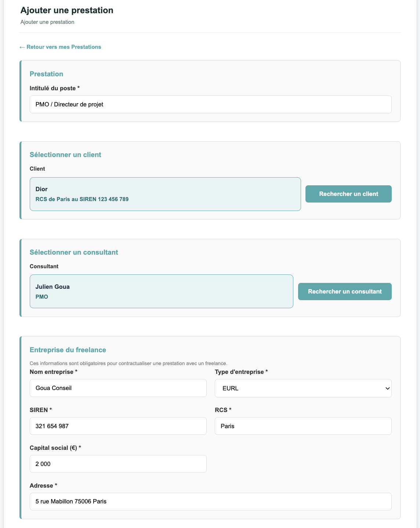Click the RCS de Paris SIREN text

coord(82,199)
